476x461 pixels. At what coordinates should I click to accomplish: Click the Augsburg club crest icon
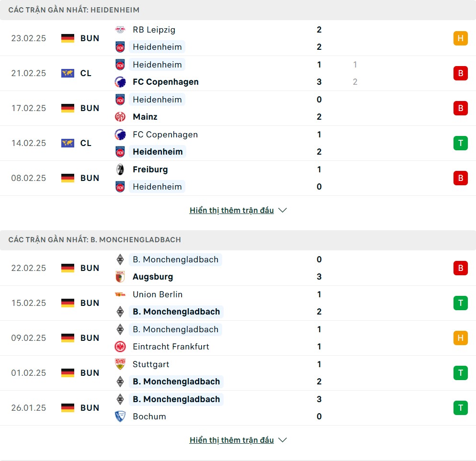[x=120, y=277]
